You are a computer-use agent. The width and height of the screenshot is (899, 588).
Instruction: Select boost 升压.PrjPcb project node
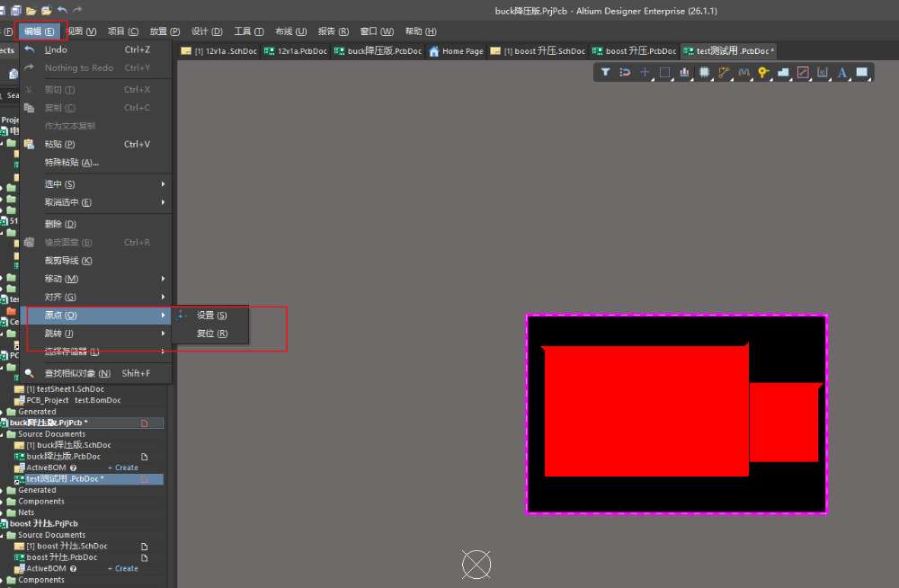coord(43,523)
